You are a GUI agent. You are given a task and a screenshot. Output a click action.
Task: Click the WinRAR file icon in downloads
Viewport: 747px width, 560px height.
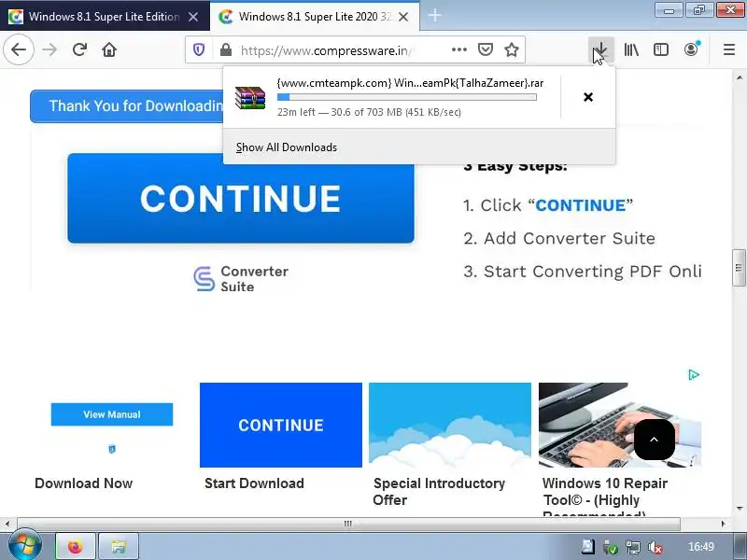pyautogui.click(x=250, y=98)
